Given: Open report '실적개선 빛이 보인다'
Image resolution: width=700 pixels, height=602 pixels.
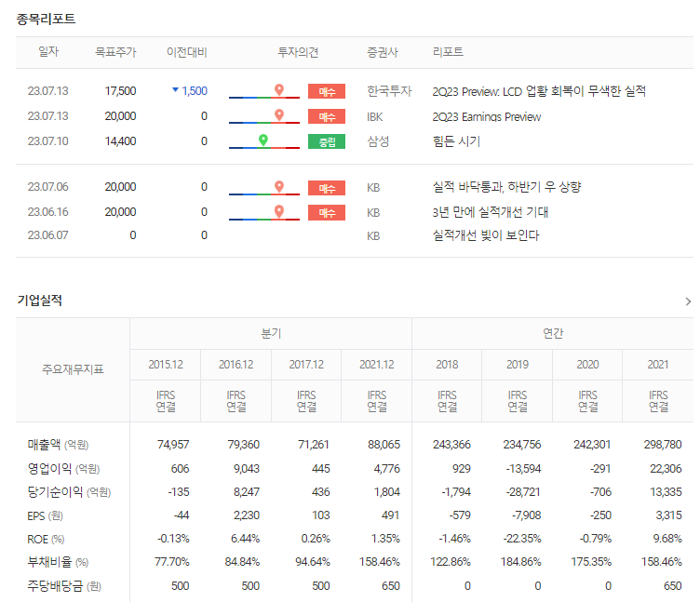Looking at the screenshot, I should pyautogui.click(x=486, y=235).
